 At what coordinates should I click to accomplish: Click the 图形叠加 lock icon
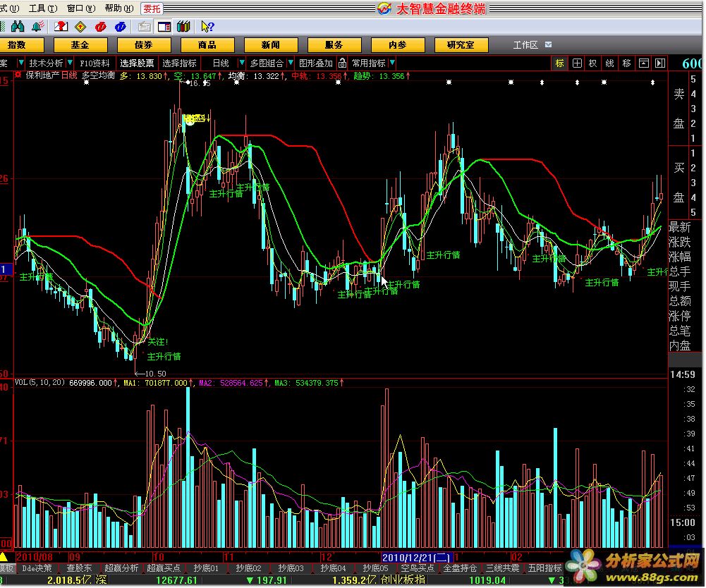pos(342,63)
